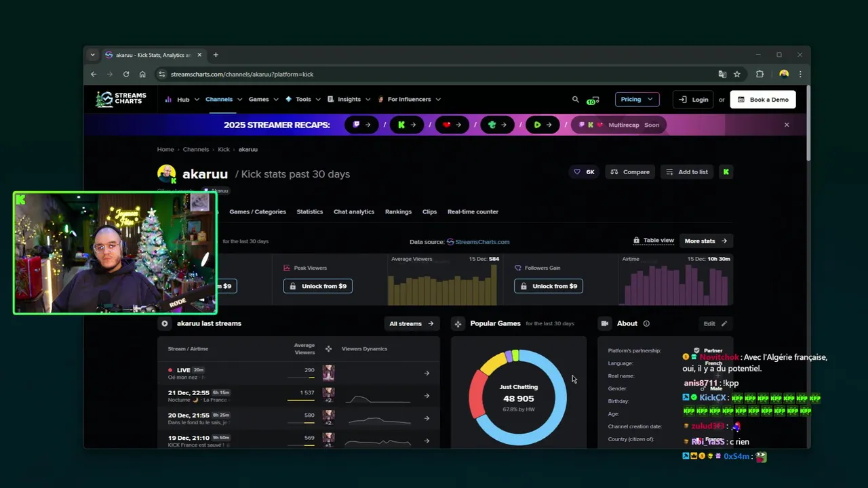
Task: Unlock Peak Viewers from $9
Action: [x=318, y=286]
